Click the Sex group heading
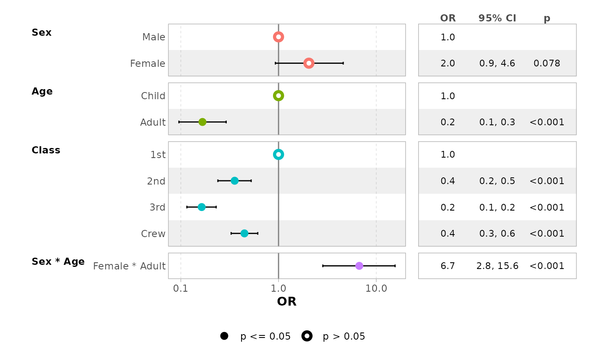The height and width of the screenshot is (364, 589). 42,33
